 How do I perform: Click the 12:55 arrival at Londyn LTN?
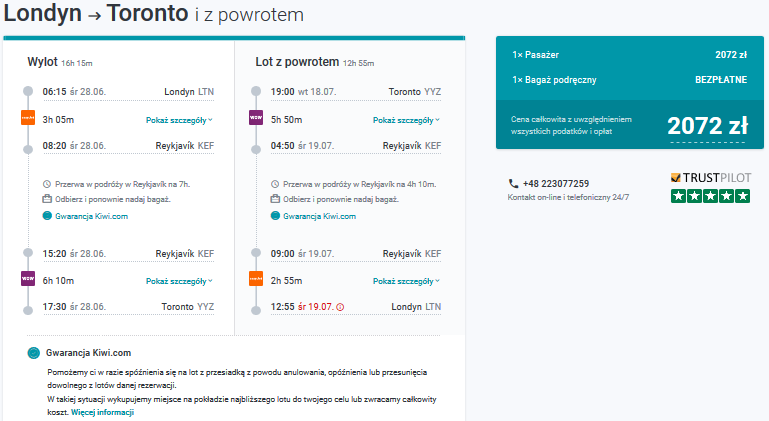point(356,307)
